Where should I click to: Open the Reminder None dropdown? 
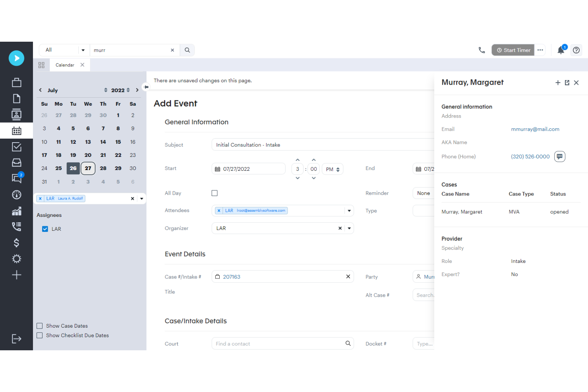(424, 193)
